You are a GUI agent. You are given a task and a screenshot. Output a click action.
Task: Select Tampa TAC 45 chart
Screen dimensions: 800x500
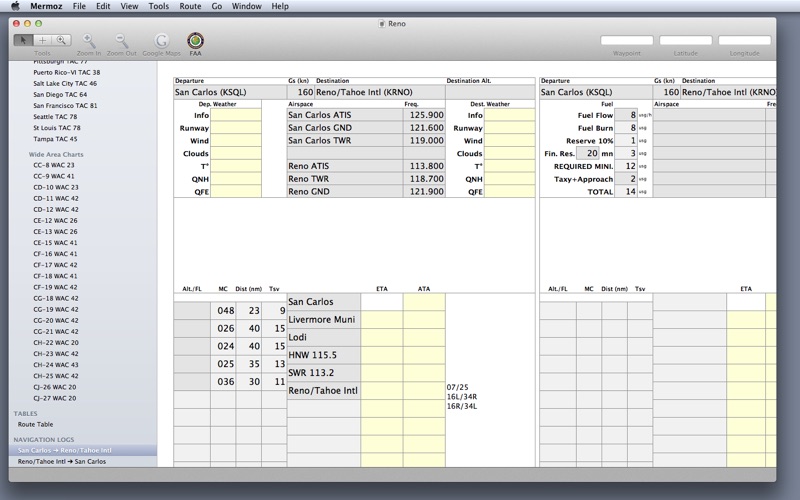55,139
